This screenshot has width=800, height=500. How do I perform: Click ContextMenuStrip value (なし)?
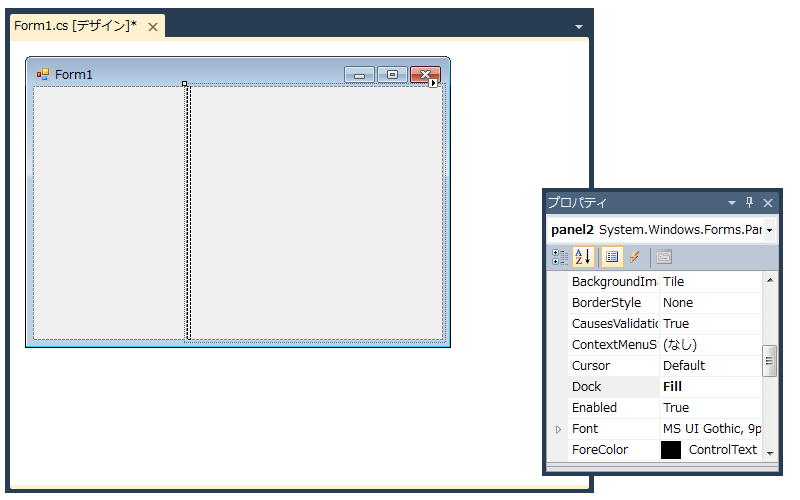680,345
